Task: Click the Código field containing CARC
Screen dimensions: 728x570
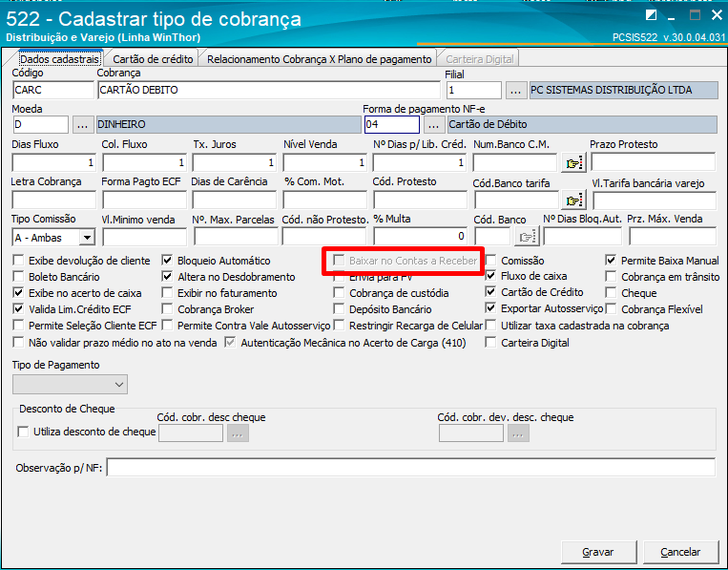Action: tap(53, 90)
